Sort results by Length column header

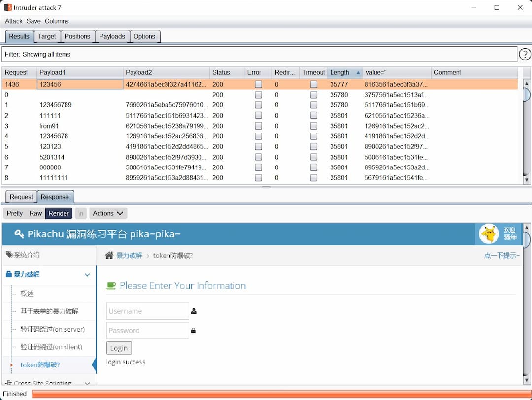coord(340,72)
